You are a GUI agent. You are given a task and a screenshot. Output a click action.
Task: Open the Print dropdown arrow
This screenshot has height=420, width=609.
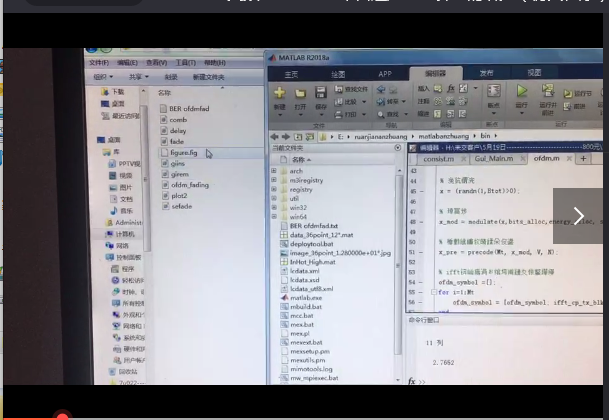(364, 114)
